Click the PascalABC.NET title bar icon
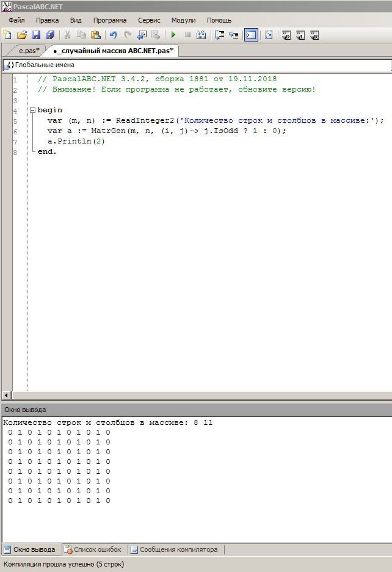The height and width of the screenshot is (572, 392). (x=7, y=6)
